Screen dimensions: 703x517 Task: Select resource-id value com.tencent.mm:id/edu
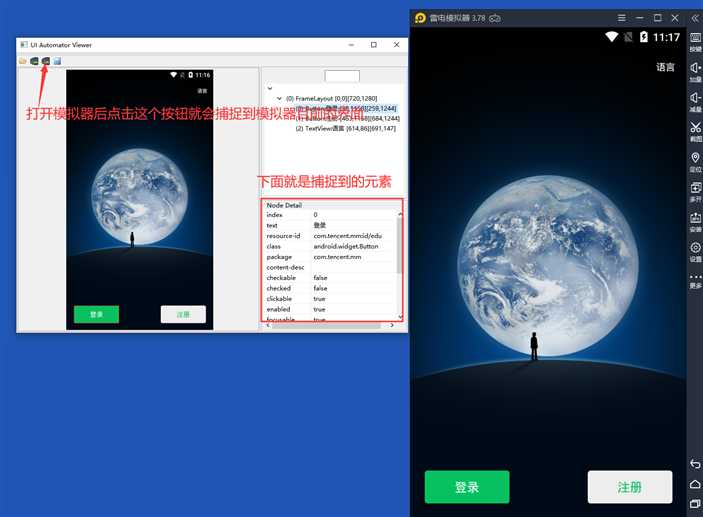click(348, 236)
